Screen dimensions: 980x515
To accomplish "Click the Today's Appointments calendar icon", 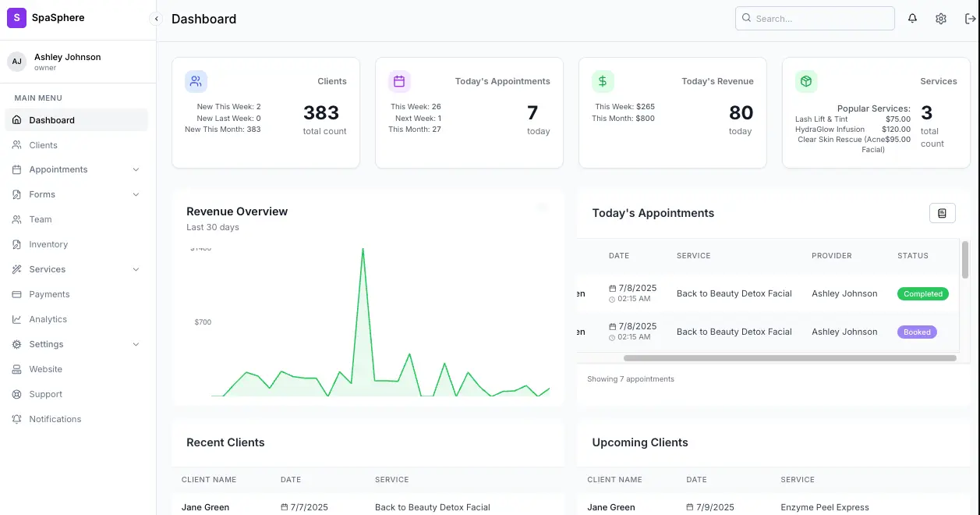I will [x=399, y=81].
